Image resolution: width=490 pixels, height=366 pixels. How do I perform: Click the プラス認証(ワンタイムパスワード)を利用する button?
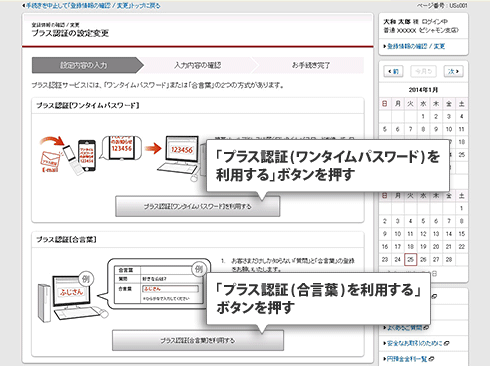pyautogui.click(x=198, y=206)
